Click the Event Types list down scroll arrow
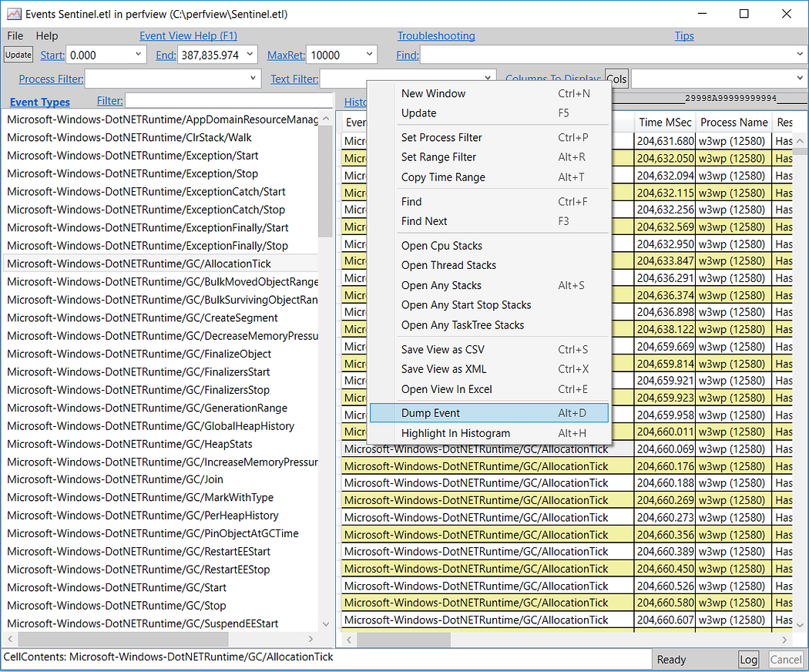Viewport: 809px width, 672px height. (326, 624)
